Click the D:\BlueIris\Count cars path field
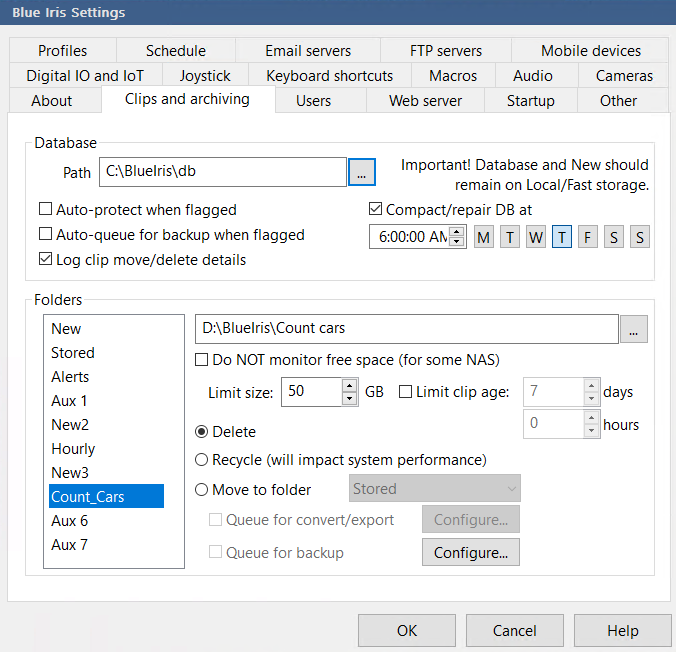 coord(407,329)
